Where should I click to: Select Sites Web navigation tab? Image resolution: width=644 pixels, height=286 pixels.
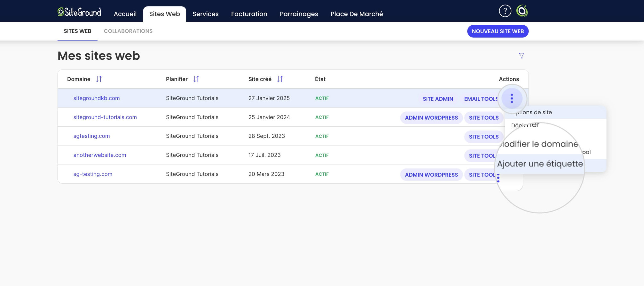165,14
